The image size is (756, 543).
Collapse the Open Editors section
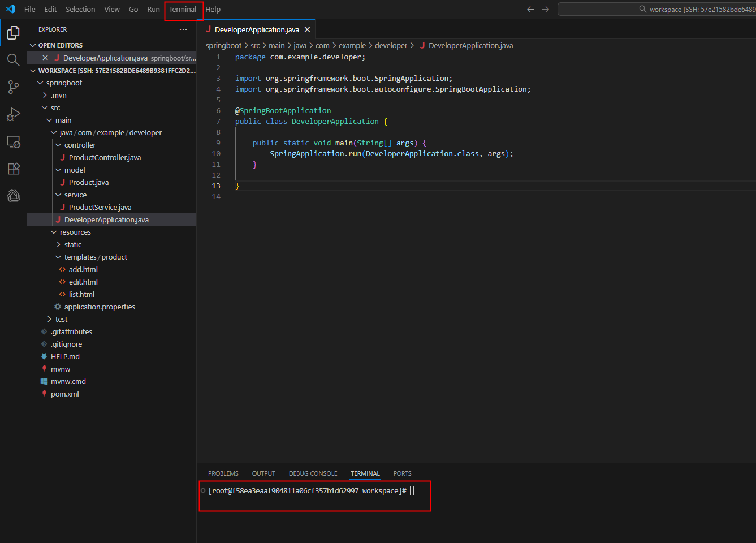coord(60,45)
